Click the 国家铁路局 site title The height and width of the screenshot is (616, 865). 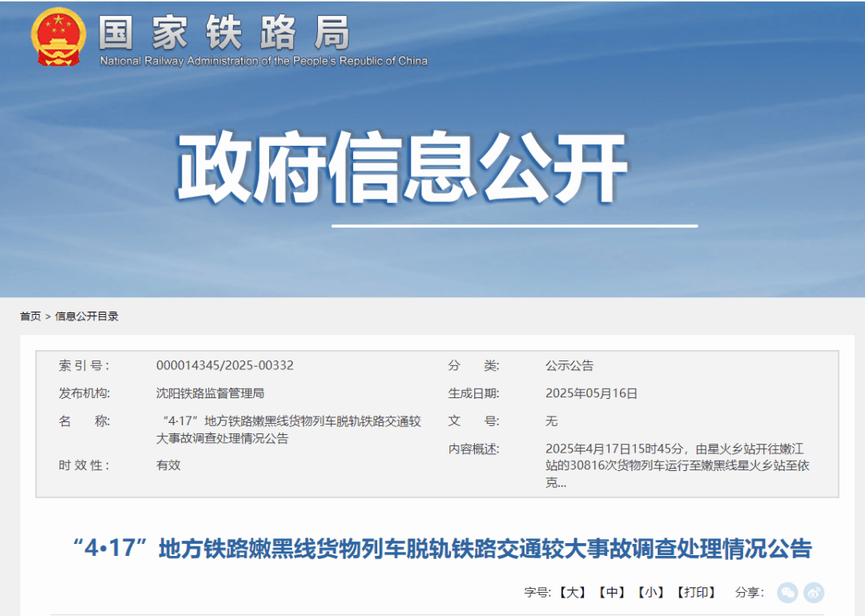click(224, 33)
